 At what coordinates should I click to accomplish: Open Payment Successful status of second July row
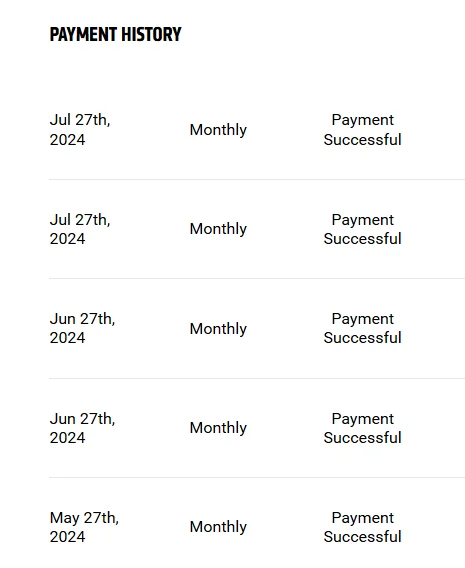pos(363,229)
